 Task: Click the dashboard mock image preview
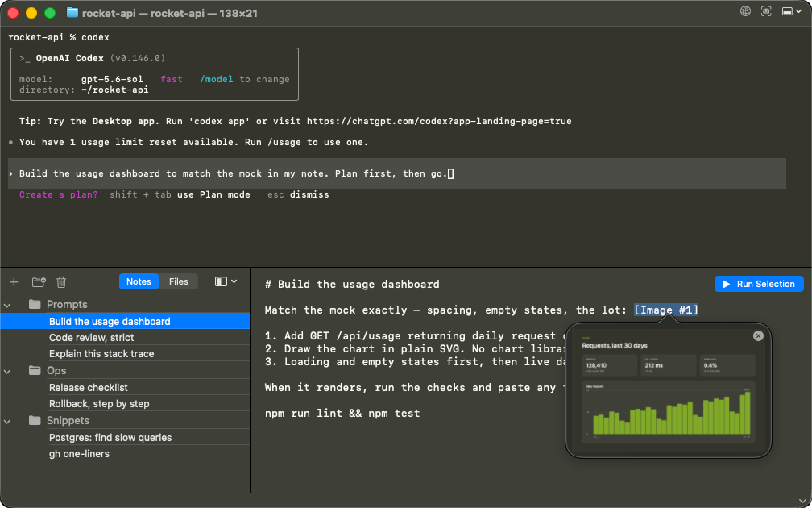668,391
